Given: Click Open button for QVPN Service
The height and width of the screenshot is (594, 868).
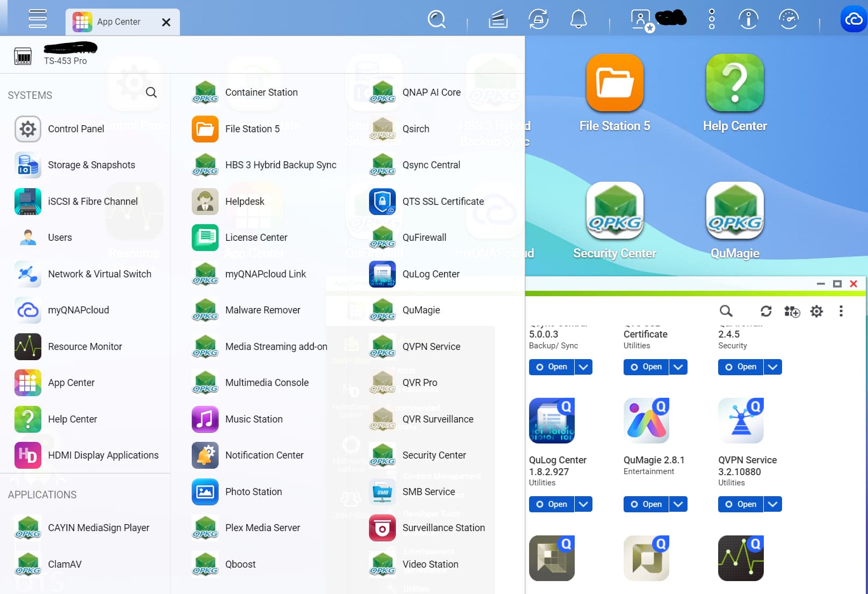Looking at the screenshot, I should click(x=741, y=504).
